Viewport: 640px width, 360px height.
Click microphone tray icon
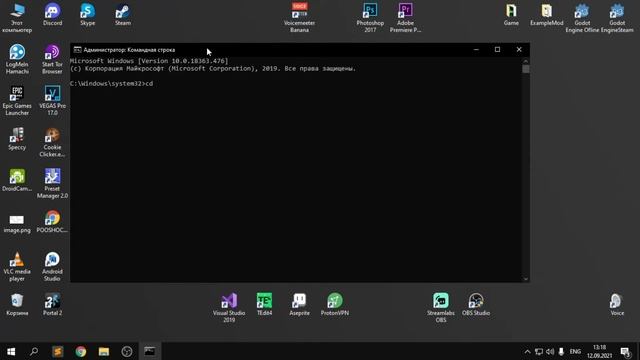click(x=561, y=351)
